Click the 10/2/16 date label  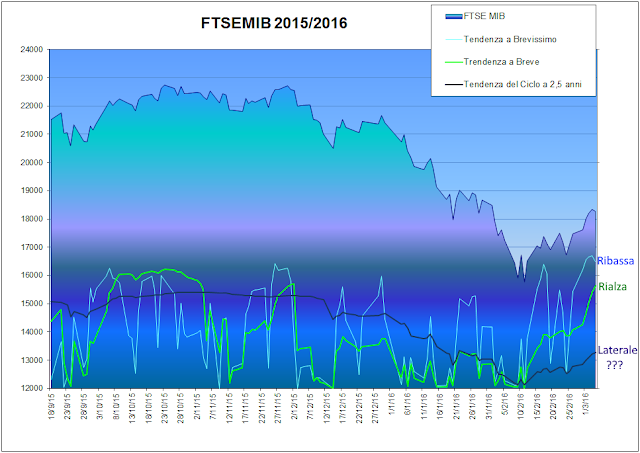click(520, 408)
